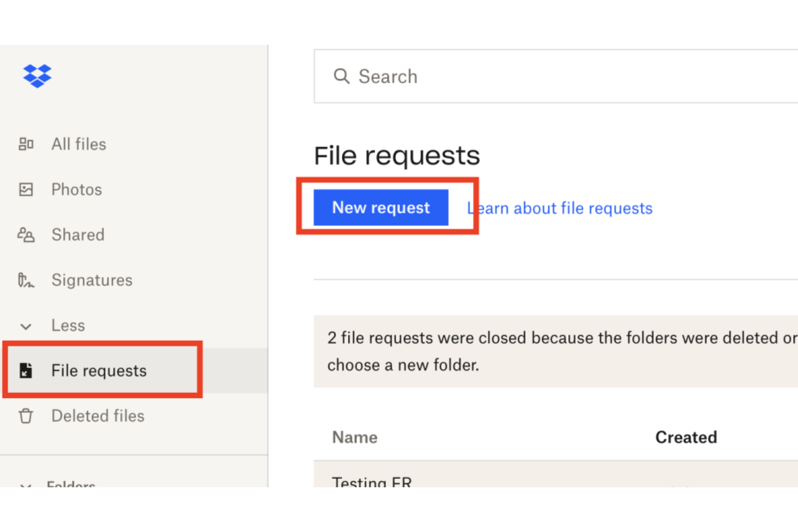Select the All files menu entry
Image resolution: width=798 pixels, height=532 pixels.
[78, 143]
